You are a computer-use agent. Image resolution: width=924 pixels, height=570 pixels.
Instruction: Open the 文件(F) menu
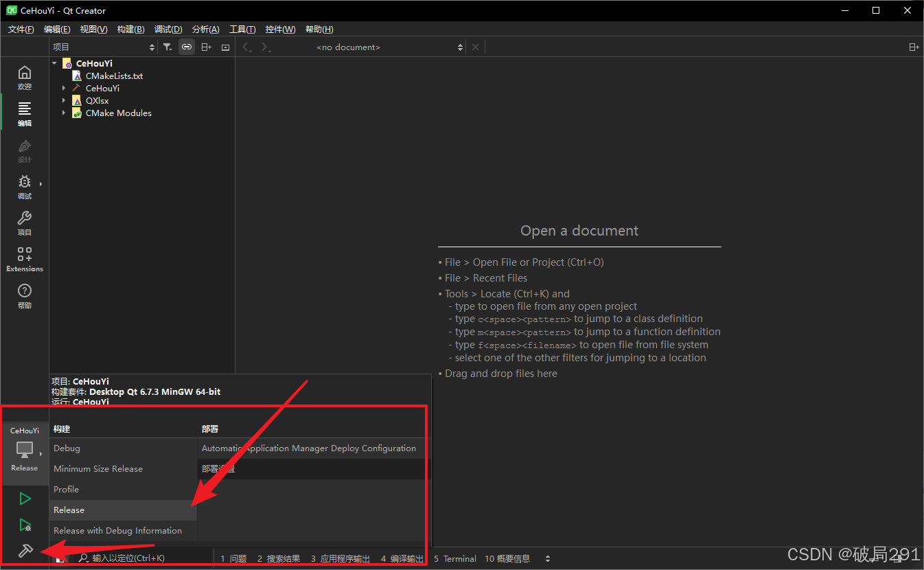click(21, 29)
